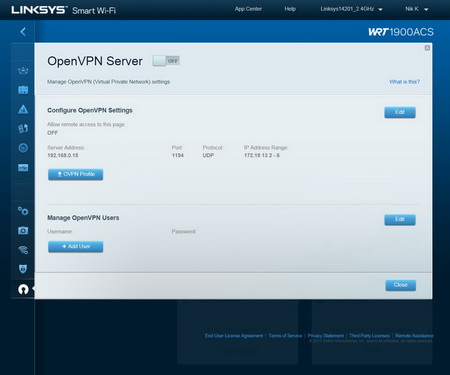Image resolution: width=450 pixels, height=375 pixels.
Task: Open Media Prioritization arrows icon
Action: (23, 128)
